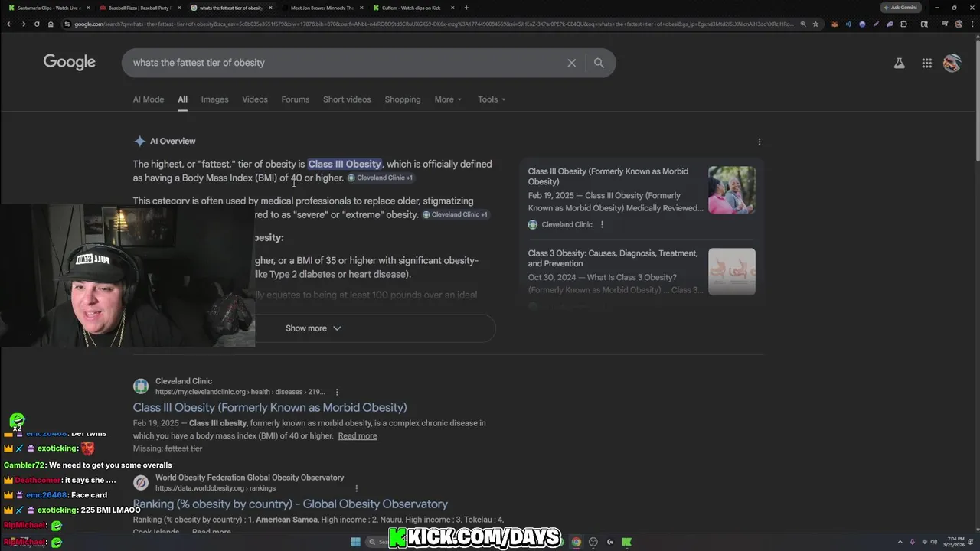Image resolution: width=980 pixels, height=551 pixels.
Task: Open the Google account avatar
Action: [952, 64]
